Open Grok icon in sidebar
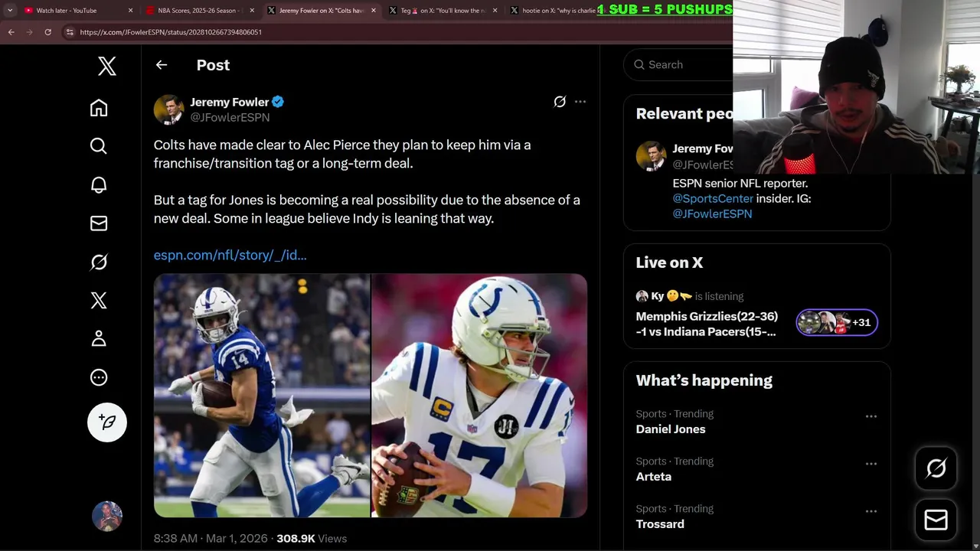980x551 pixels. coord(99,262)
